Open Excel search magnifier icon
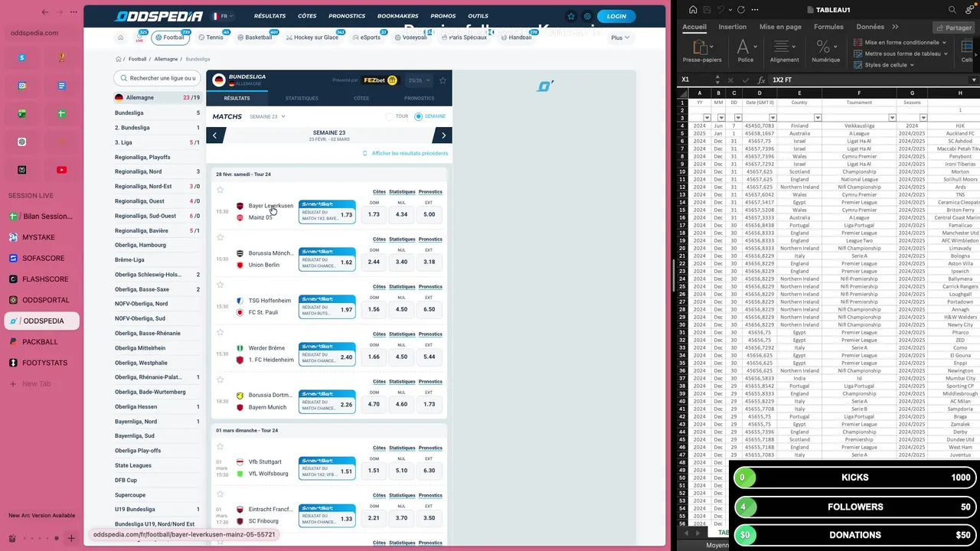Viewport: 980px width, 551px height. click(x=952, y=10)
